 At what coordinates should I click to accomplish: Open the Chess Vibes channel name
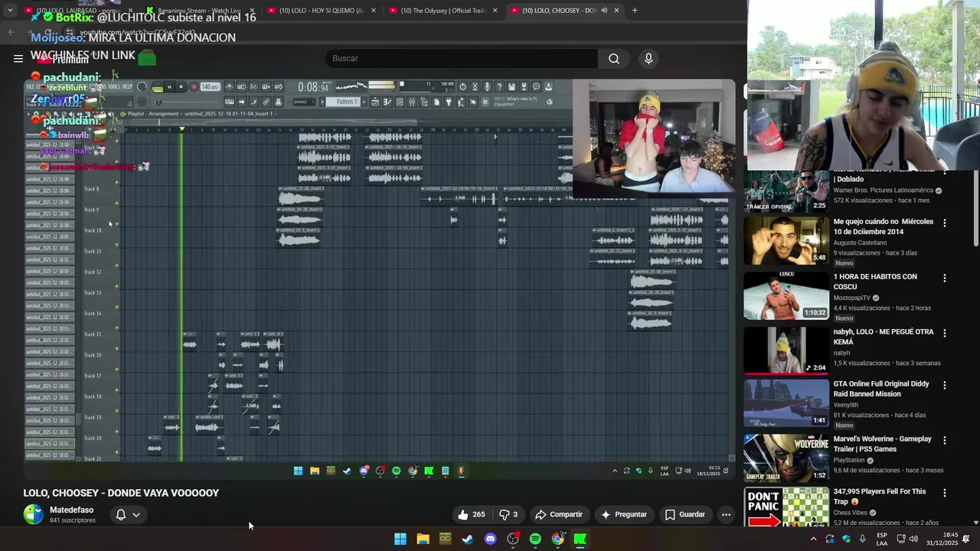coord(851,513)
